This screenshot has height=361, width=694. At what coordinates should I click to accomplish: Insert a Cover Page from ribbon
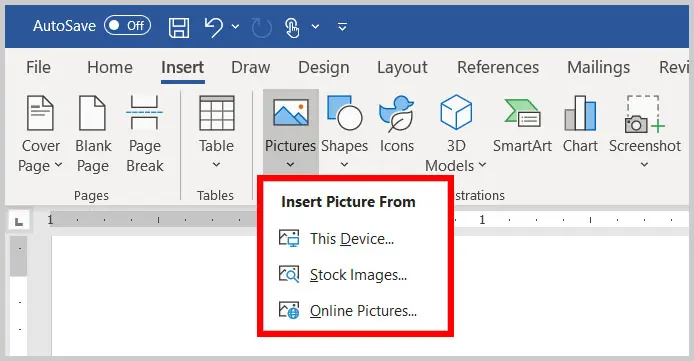point(40,134)
